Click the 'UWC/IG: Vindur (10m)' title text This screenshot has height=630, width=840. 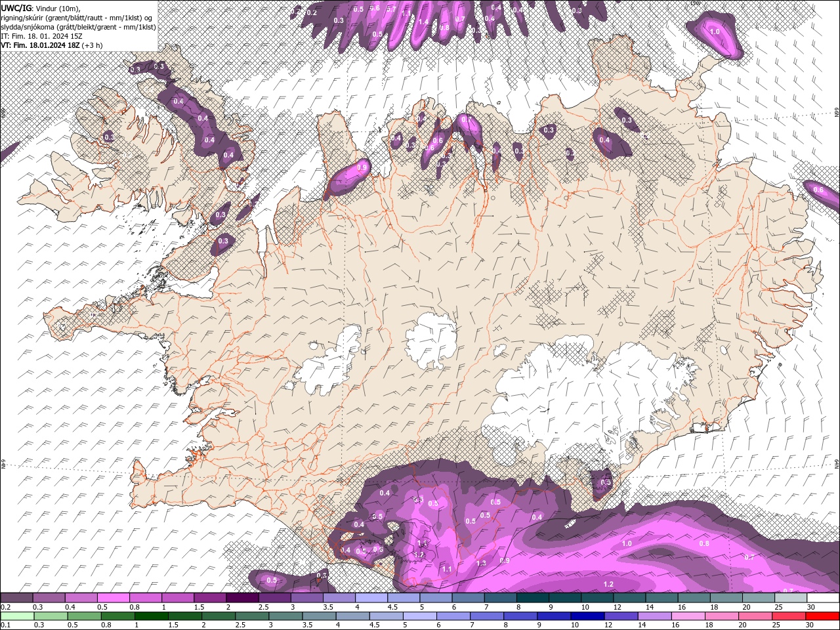40,7
